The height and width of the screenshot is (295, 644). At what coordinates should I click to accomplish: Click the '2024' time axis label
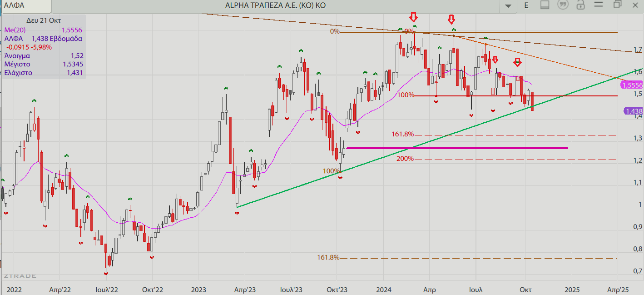point(384,290)
